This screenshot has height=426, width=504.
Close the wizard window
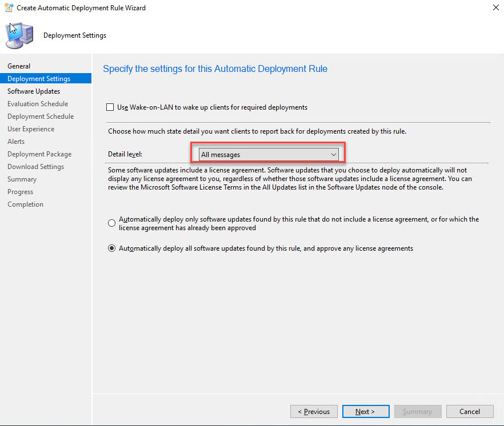pyautogui.click(x=493, y=8)
